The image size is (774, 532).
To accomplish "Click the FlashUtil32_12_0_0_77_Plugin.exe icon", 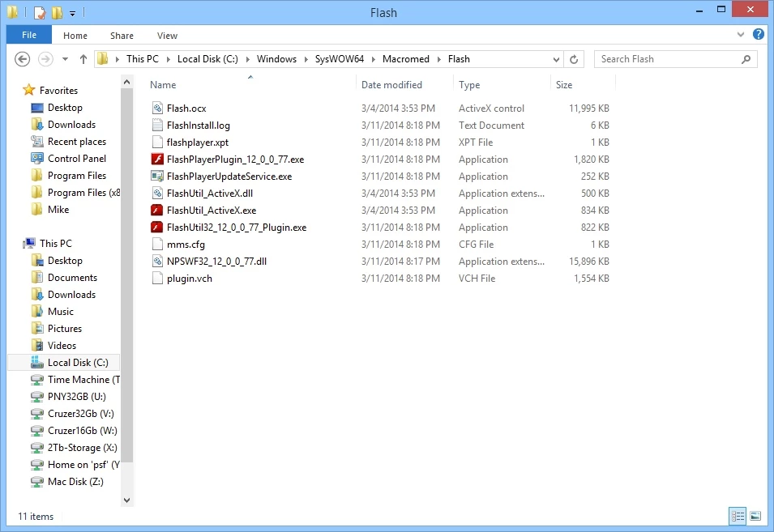I will coord(157,228).
